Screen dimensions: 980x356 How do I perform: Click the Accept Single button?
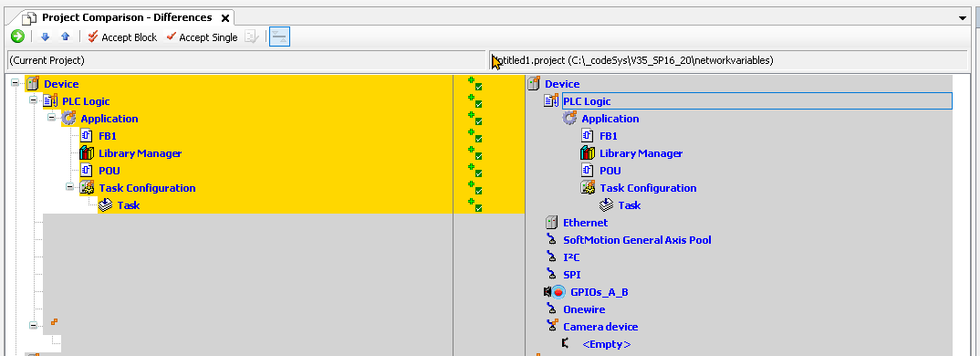coord(202,37)
